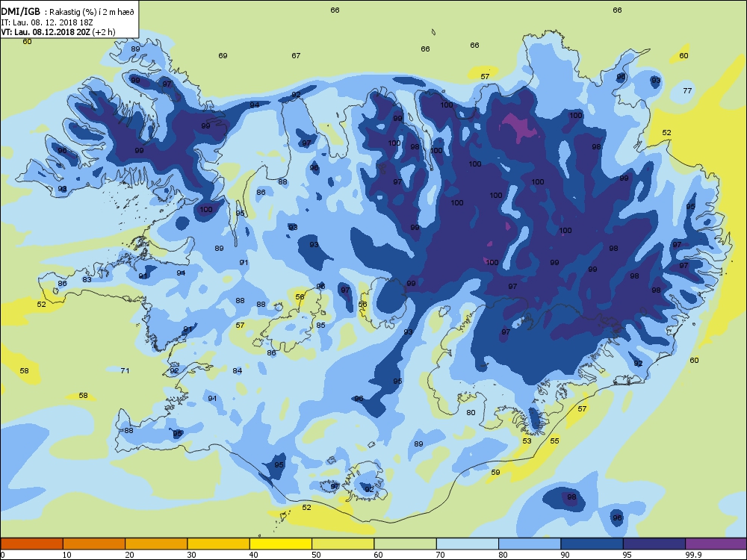Click the '77' humidity value on map
Viewport: 747px width, 560px height.
click(687, 90)
